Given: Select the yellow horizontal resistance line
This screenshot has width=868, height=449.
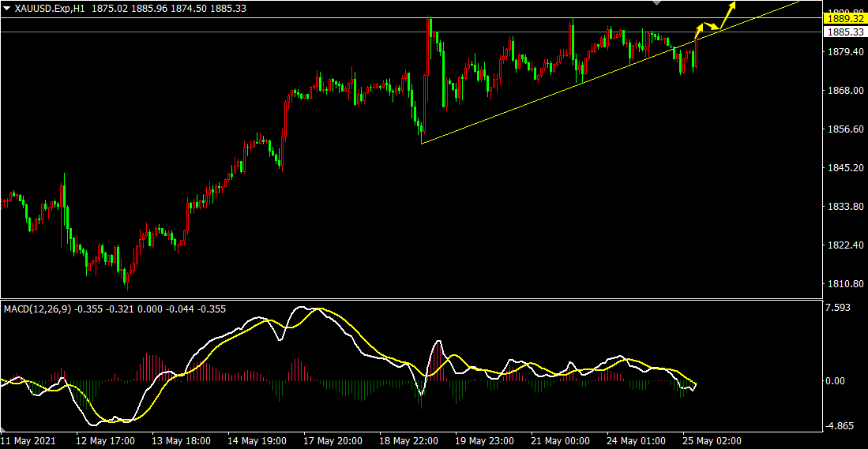Looking at the screenshot, I should point(237,17).
